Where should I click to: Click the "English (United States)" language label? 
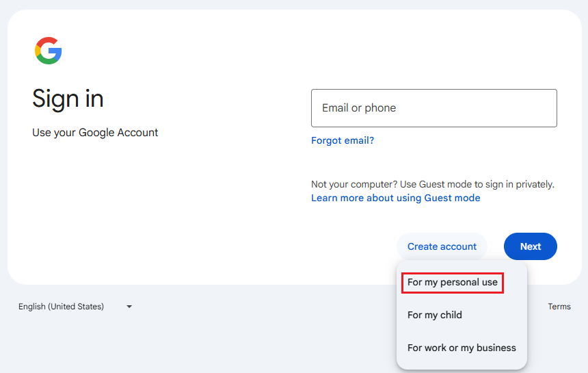click(62, 307)
